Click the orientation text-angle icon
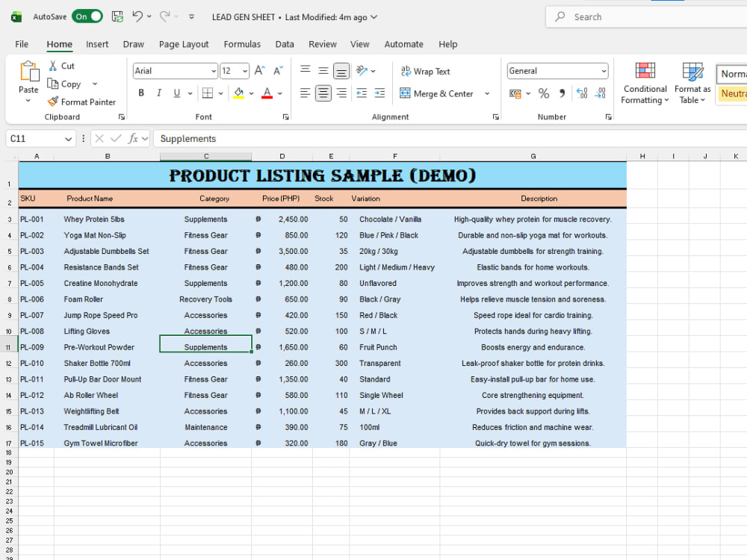 (362, 71)
